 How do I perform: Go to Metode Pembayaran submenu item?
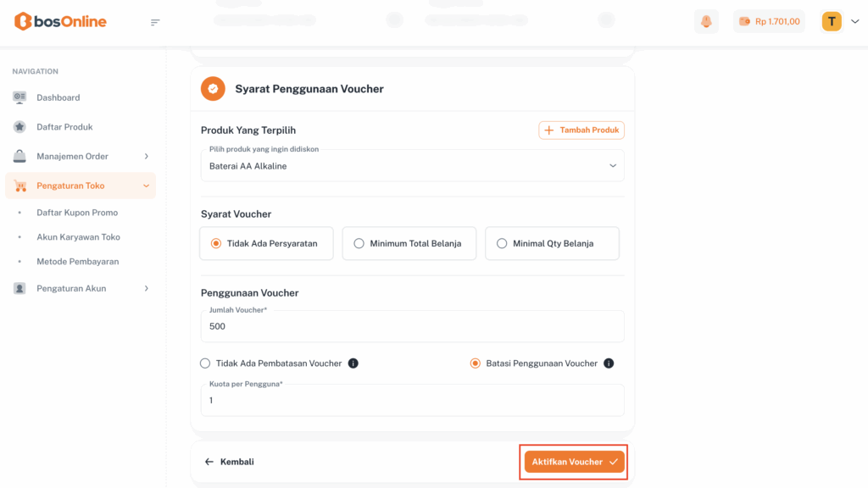click(x=77, y=262)
